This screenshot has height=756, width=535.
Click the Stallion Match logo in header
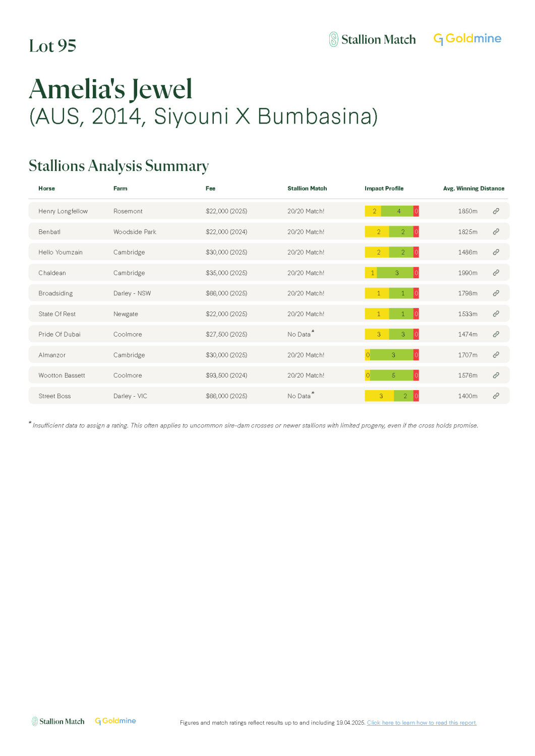point(372,39)
